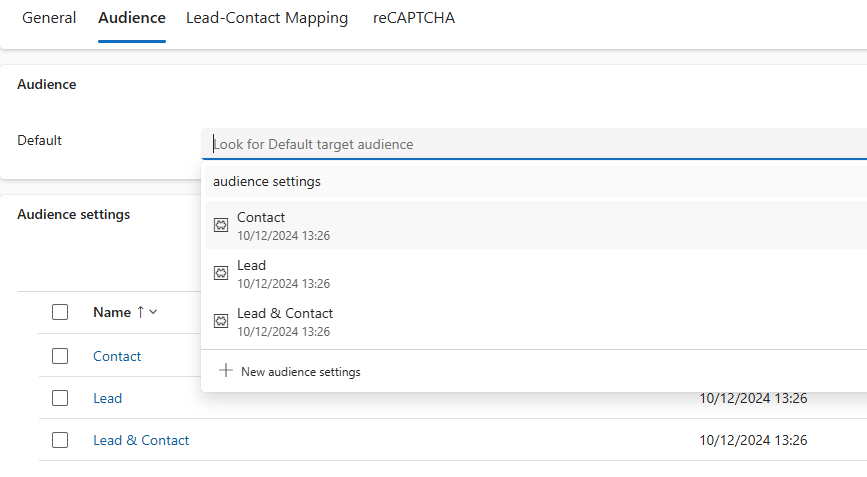Click the Contact audience settings icon in dropdown
Viewport: 867px width, 477px height.
[221, 226]
